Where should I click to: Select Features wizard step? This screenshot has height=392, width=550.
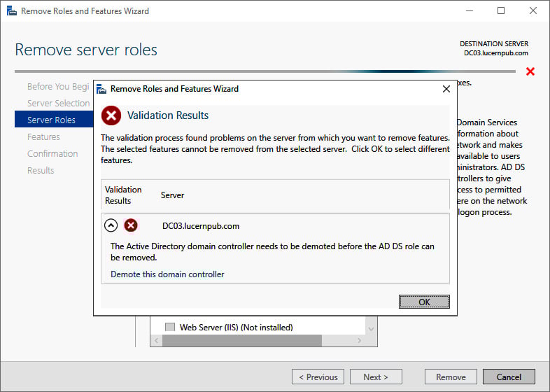43,137
